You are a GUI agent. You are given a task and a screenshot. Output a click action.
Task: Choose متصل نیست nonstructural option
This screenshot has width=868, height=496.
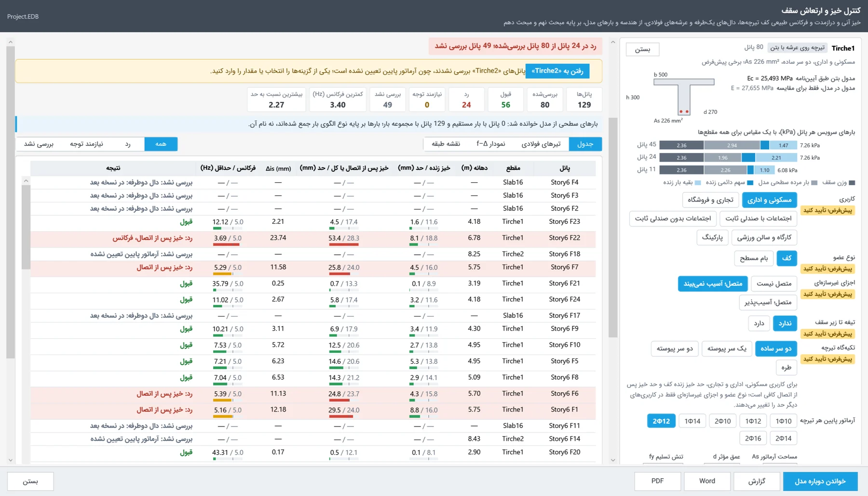[774, 284]
